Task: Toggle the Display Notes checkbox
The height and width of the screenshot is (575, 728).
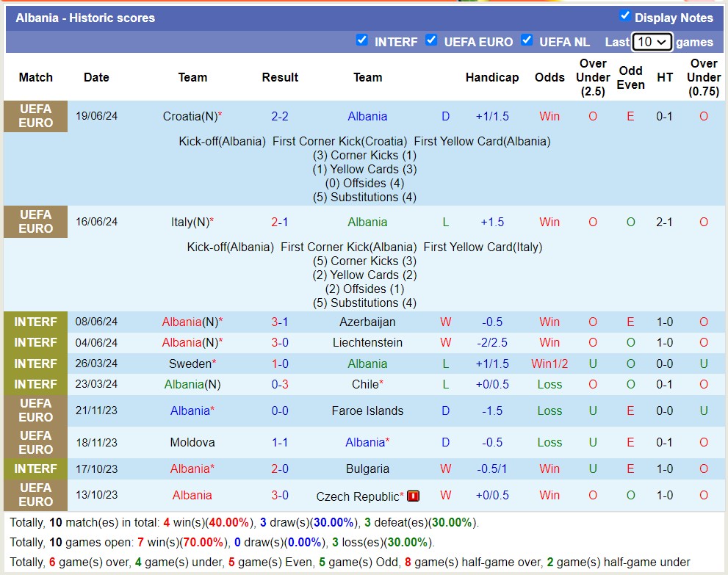Action: pyautogui.click(x=625, y=15)
